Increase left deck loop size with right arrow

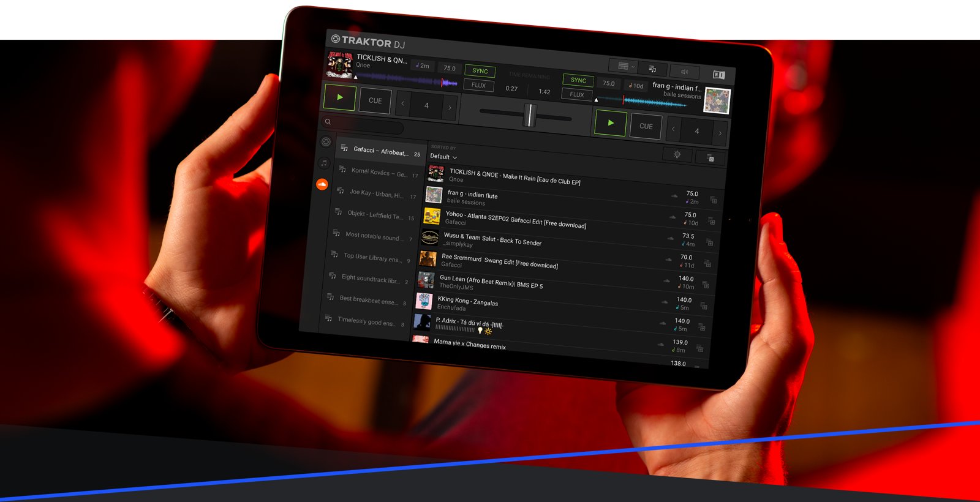tap(450, 108)
